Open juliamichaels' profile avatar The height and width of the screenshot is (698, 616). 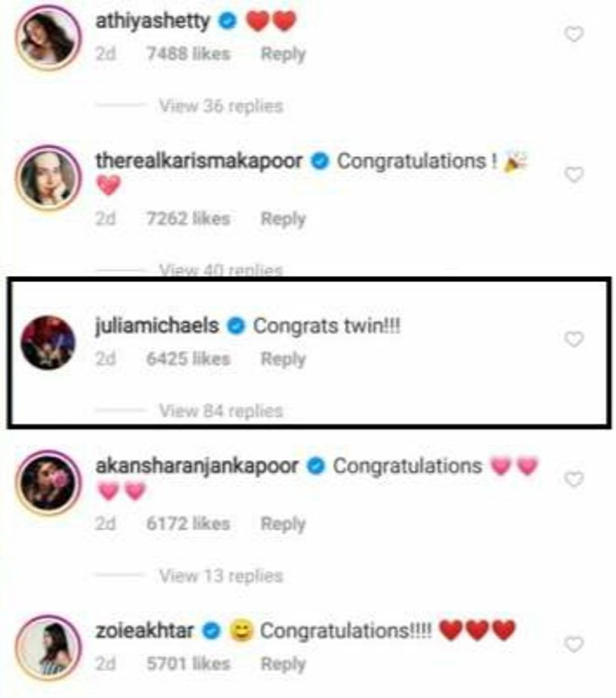[x=48, y=342]
